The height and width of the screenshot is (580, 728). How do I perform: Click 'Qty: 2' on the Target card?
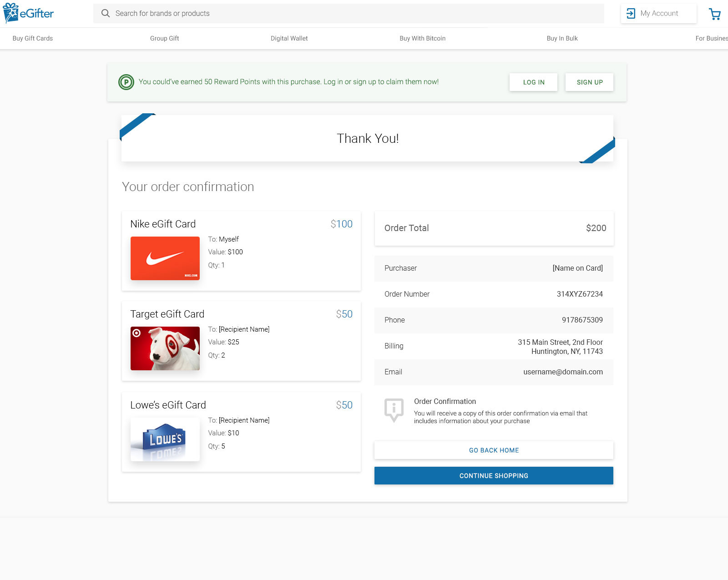[217, 355]
